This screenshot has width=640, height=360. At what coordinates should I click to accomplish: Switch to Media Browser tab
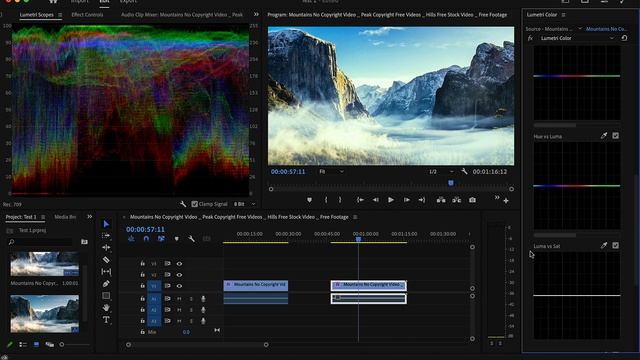[65, 217]
